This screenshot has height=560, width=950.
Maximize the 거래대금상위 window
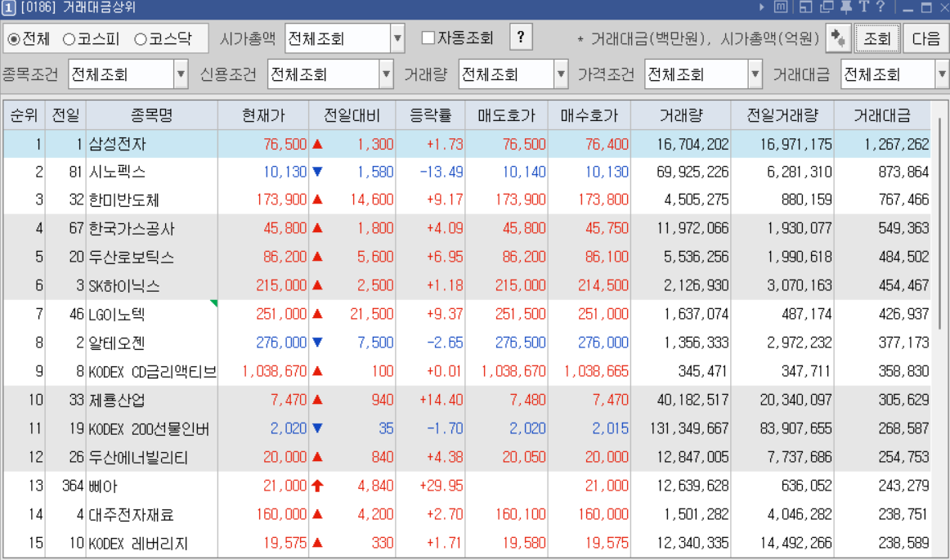click(x=926, y=8)
